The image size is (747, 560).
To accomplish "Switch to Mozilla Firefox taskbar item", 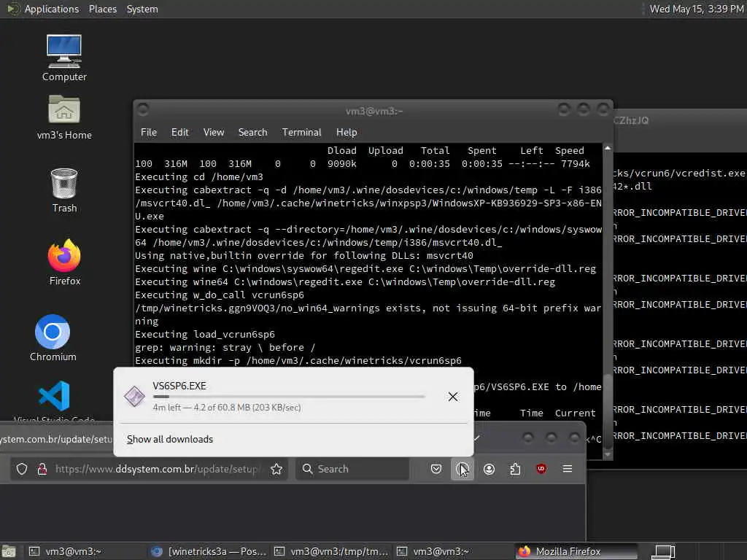I will click(x=576, y=551).
